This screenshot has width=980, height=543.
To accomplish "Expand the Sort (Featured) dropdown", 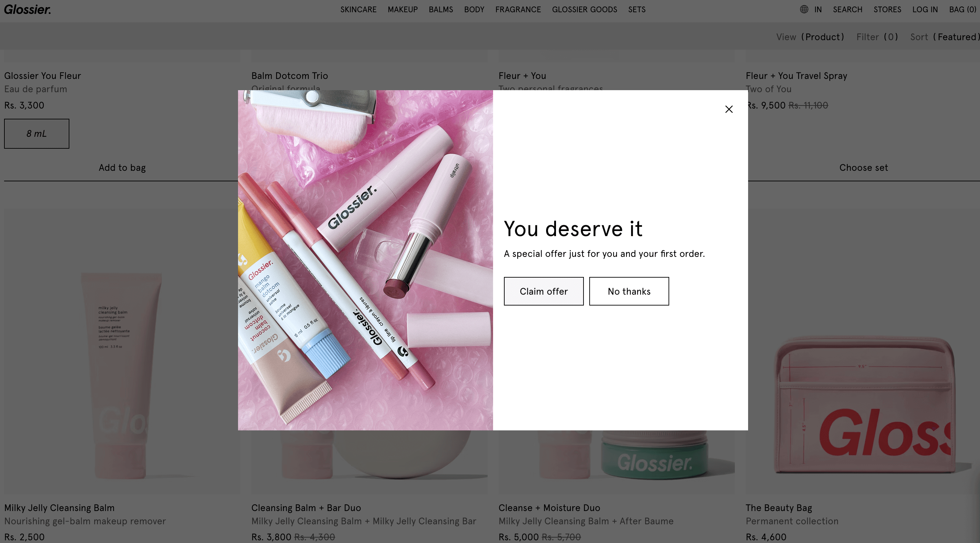I will pyautogui.click(x=944, y=37).
